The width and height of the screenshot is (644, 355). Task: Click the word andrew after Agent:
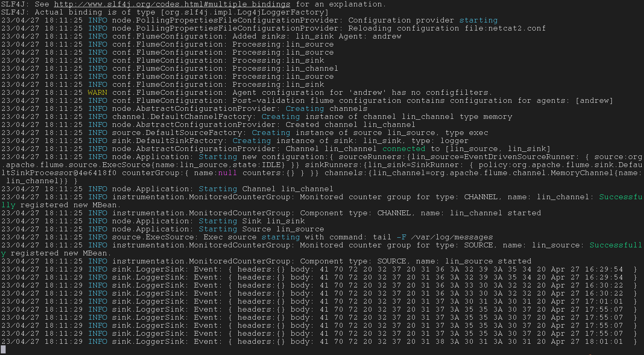point(387,37)
